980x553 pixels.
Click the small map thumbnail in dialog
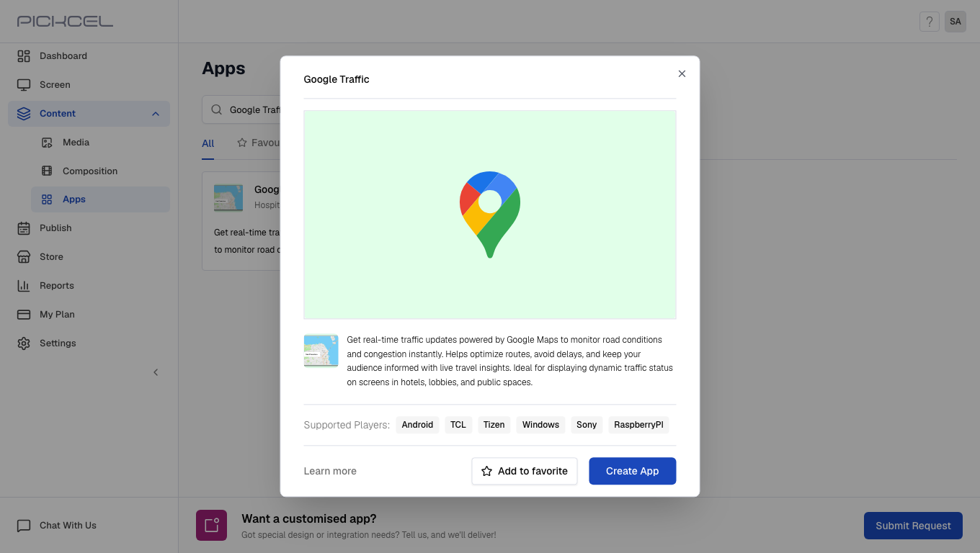[x=321, y=351]
